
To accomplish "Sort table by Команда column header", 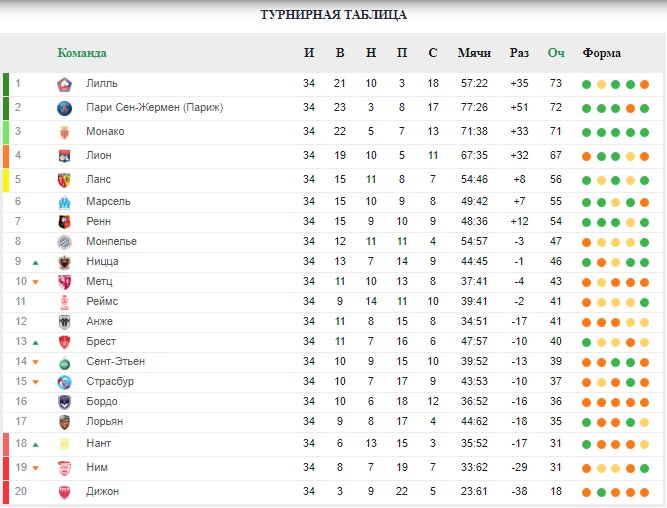I will coord(82,53).
